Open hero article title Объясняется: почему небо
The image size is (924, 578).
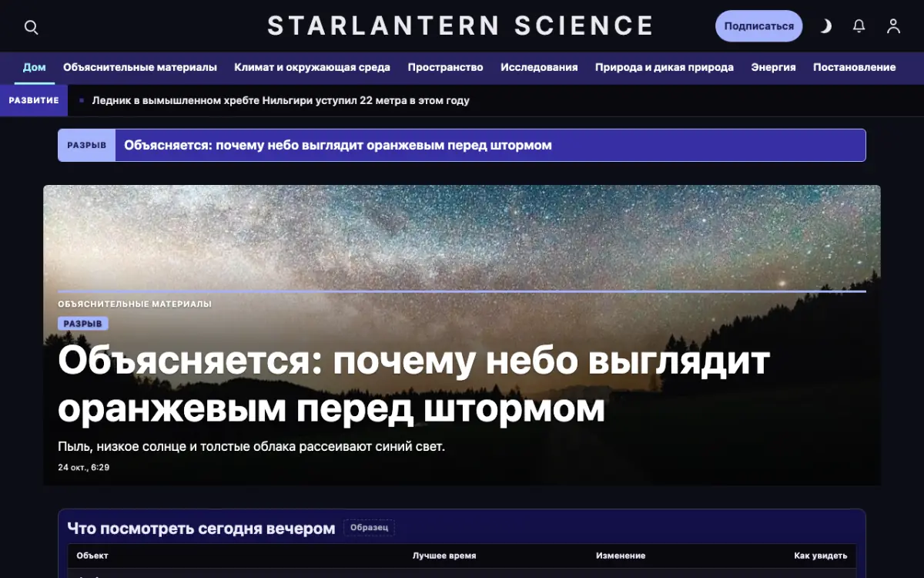click(414, 385)
